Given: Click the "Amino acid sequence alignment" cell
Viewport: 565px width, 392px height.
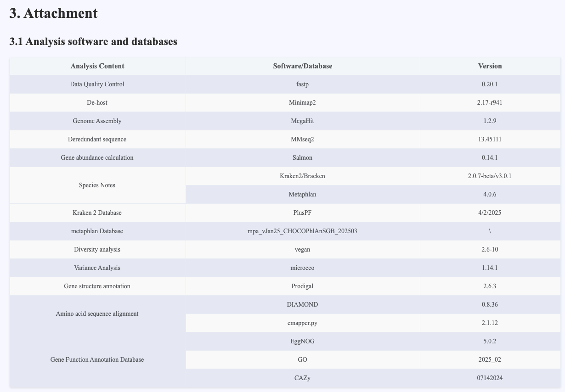Looking at the screenshot, I should point(97,314).
